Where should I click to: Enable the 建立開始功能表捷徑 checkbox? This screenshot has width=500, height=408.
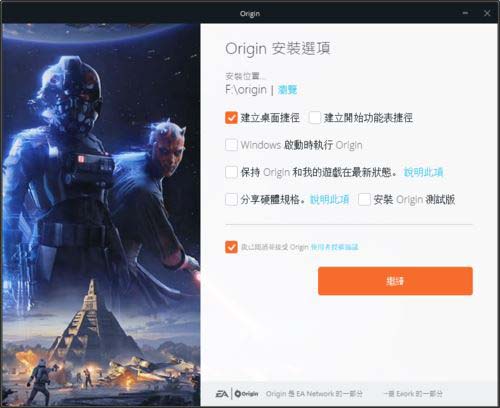(315, 117)
